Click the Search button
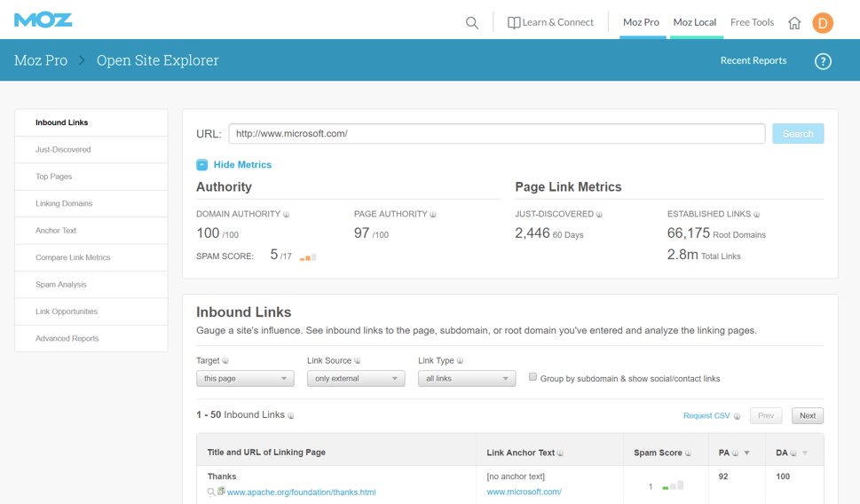Screen dimensions: 860x504 [798, 134]
